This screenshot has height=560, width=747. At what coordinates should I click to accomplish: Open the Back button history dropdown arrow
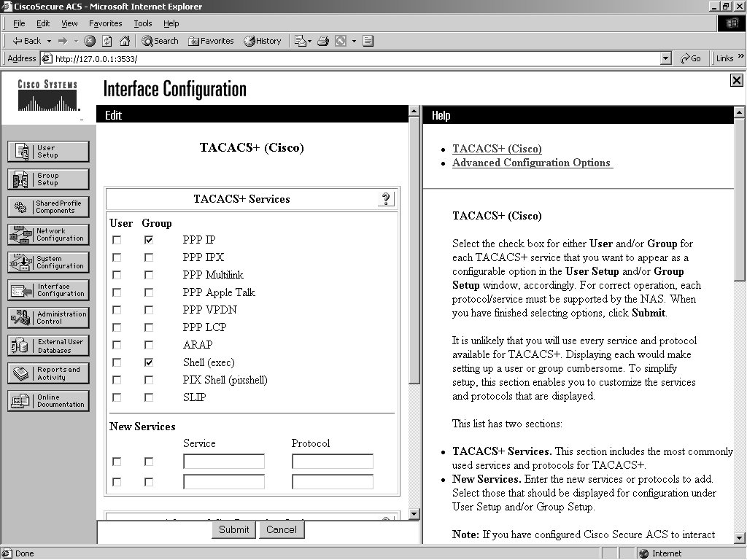tap(49, 42)
